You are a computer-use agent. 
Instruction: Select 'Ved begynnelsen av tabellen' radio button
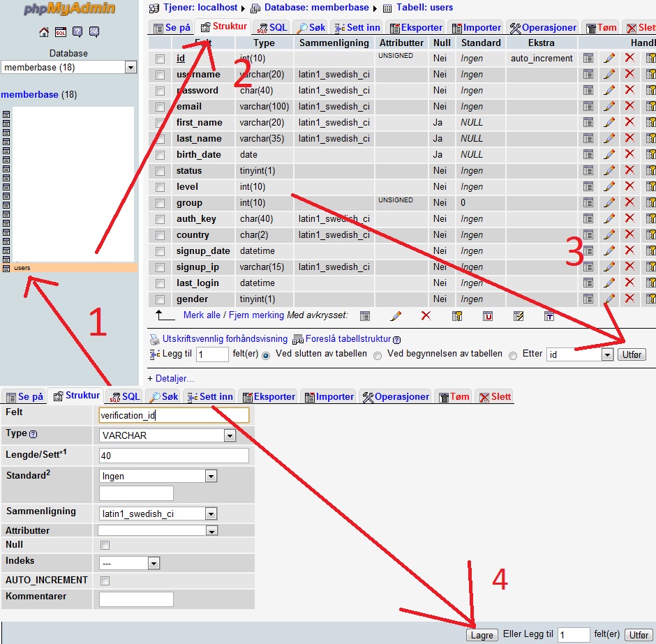click(378, 355)
